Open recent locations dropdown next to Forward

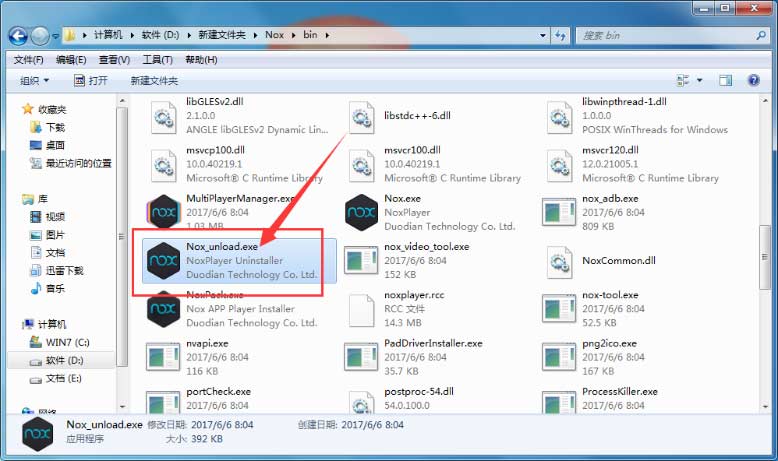click(55, 36)
